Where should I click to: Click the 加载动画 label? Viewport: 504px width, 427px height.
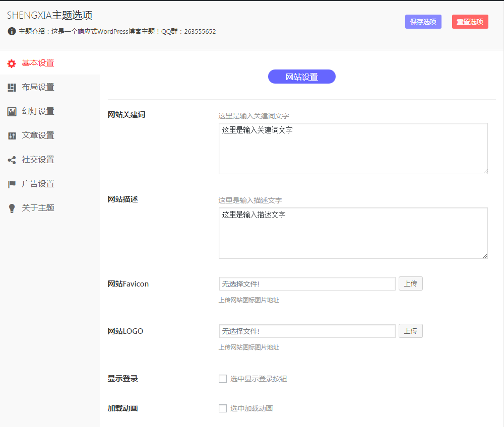pyautogui.click(x=122, y=408)
